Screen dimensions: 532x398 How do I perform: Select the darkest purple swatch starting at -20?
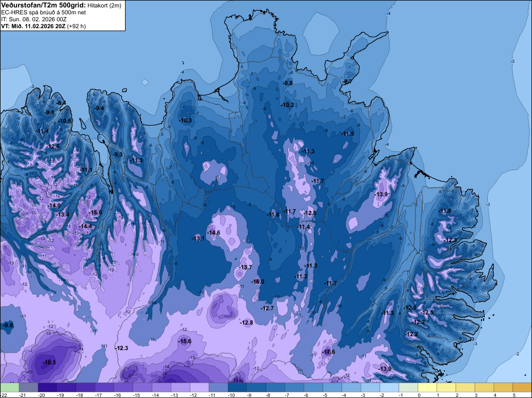click(47, 387)
